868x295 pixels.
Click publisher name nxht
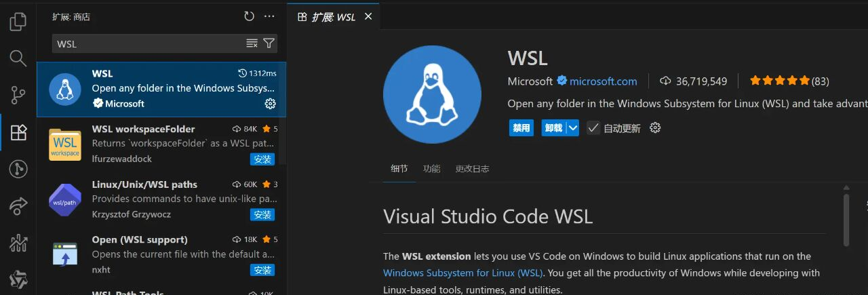102,270
